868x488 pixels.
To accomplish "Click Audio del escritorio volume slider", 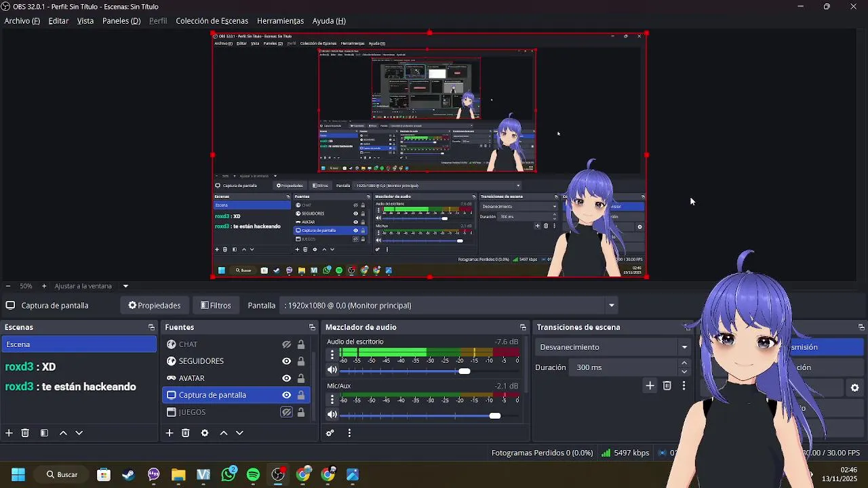I will (x=429, y=371).
